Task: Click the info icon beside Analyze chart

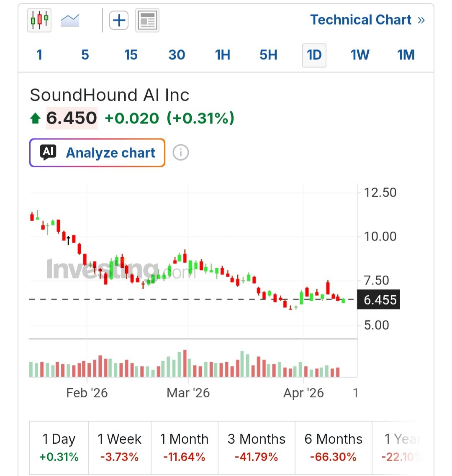Action: 180,153
